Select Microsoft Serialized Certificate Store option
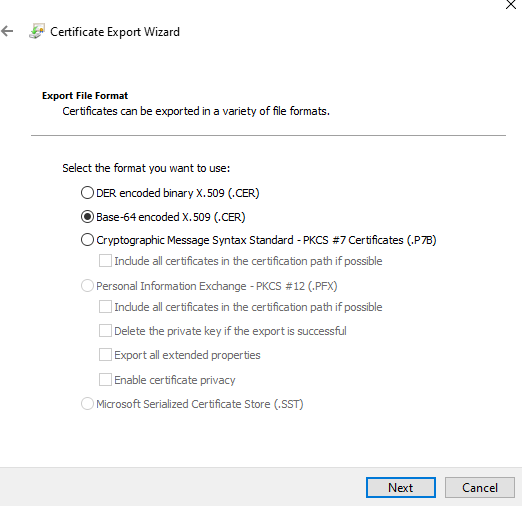The width and height of the screenshot is (522, 506). click(x=87, y=404)
